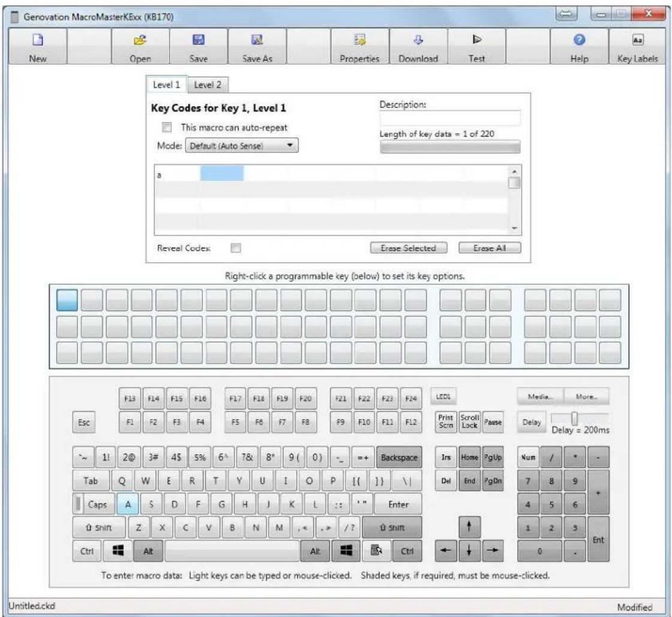
Task: Click the F24 key
Action: click(410, 398)
